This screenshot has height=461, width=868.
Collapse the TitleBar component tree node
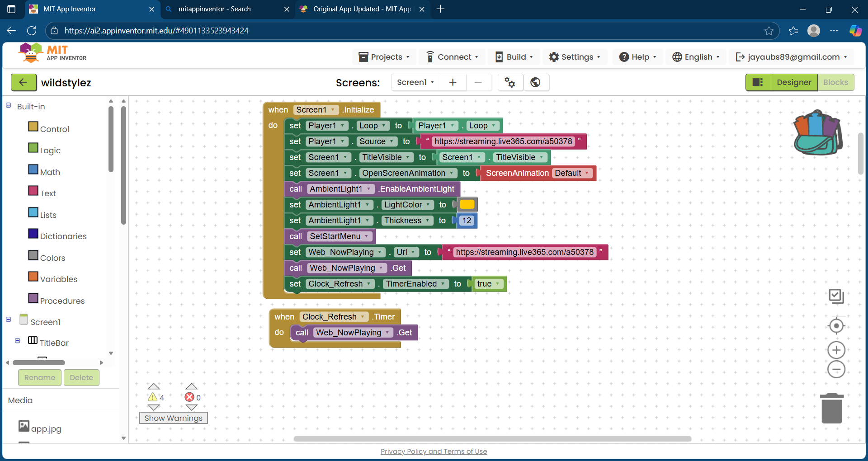coord(18,341)
